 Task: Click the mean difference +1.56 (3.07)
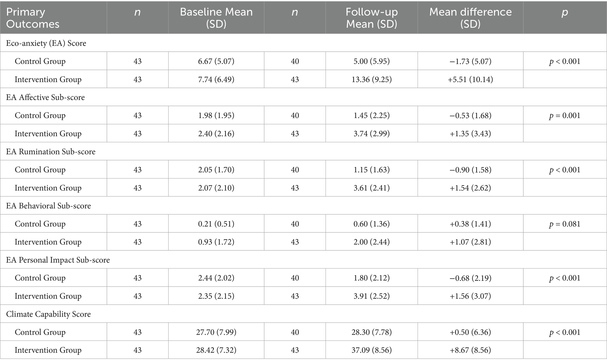(x=470, y=296)
